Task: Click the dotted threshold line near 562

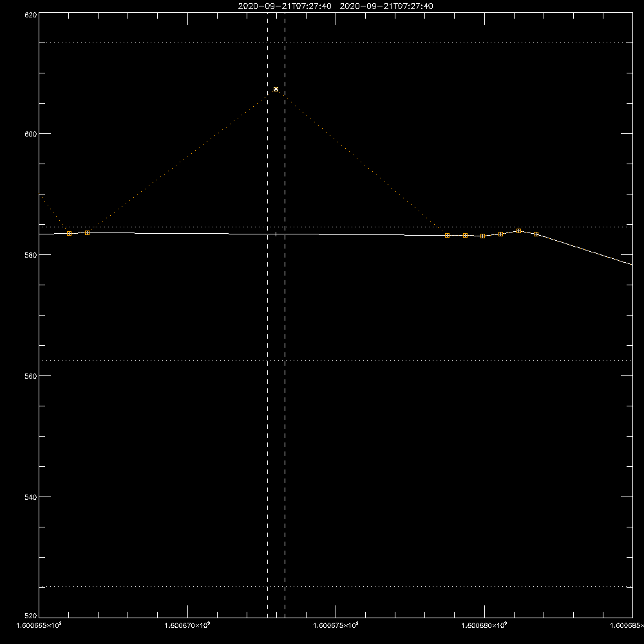Action: 336,360
